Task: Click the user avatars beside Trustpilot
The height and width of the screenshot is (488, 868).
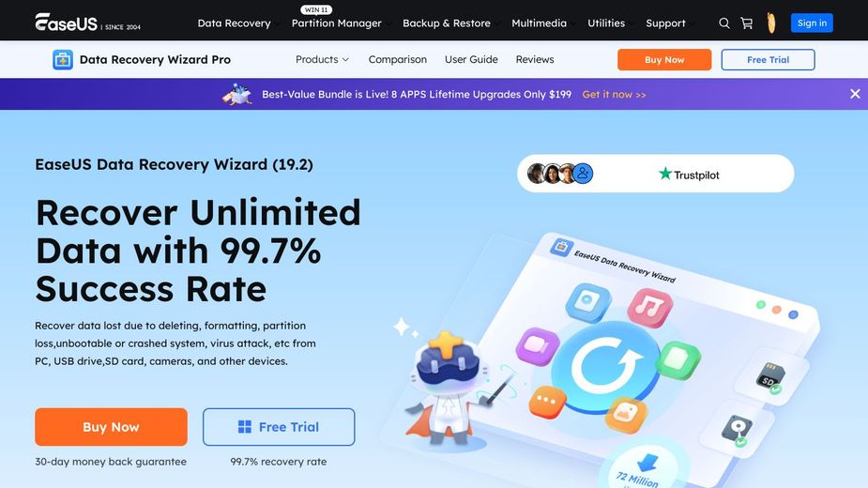Action: [560, 174]
